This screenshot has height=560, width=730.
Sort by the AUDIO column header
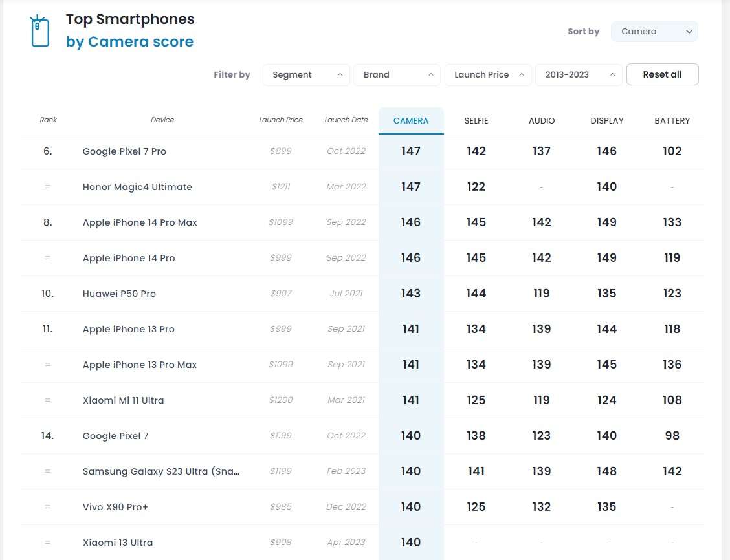(x=542, y=121)
